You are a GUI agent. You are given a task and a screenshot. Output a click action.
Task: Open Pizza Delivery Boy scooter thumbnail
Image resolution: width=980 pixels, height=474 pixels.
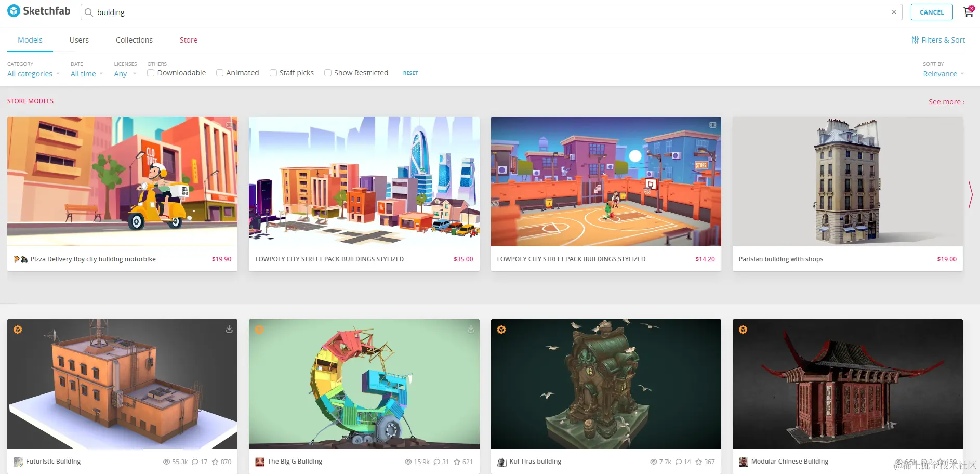pos(122,181)
